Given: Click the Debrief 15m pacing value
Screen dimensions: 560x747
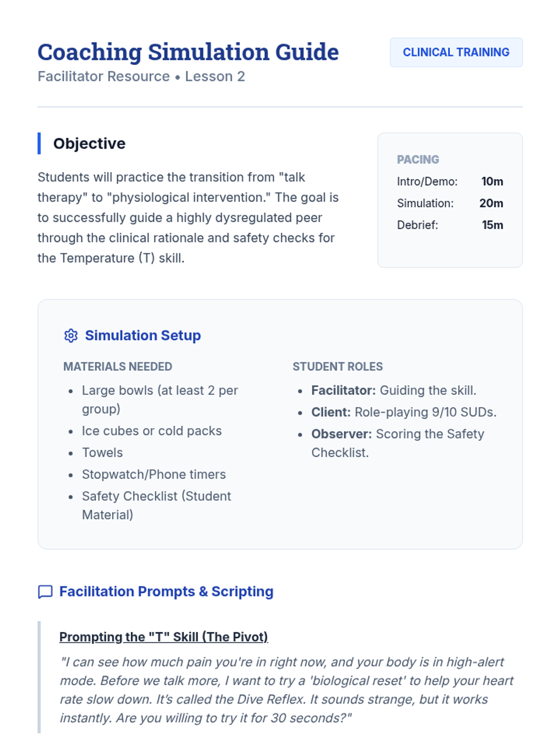Looking at the screenshot, I should [492, 225].
